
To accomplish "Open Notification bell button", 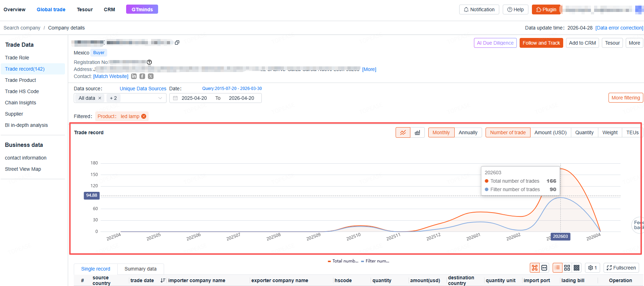I will (479, 9).
